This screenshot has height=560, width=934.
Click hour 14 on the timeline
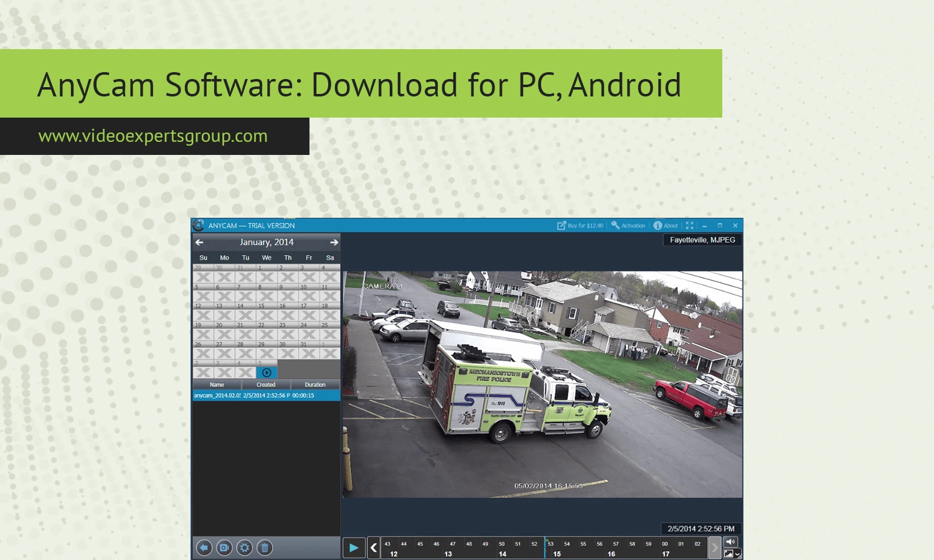502,554
